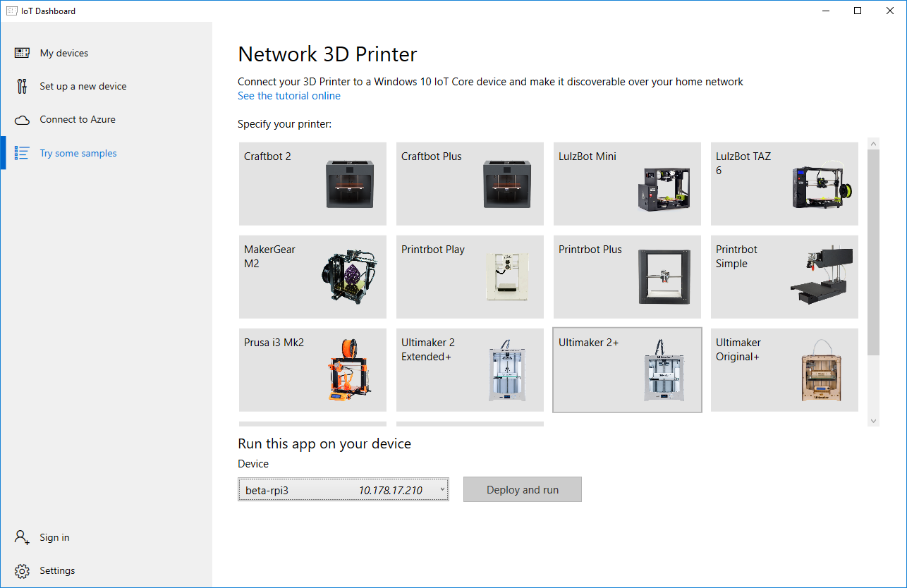Image resolution: width=907 pixels, height=588 pixels.
Task: Click the Craftbot Plus tile label
Action: pos(432,157)
